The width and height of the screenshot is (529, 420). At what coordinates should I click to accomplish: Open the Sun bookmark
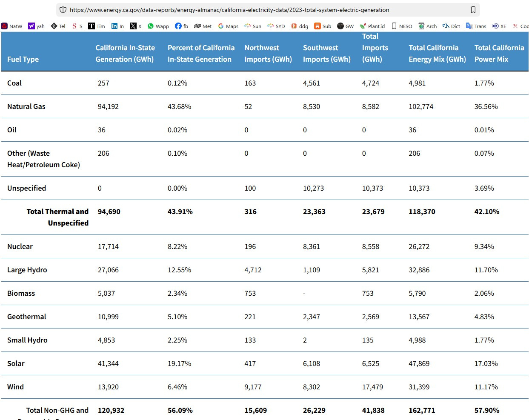coord(253,26)
